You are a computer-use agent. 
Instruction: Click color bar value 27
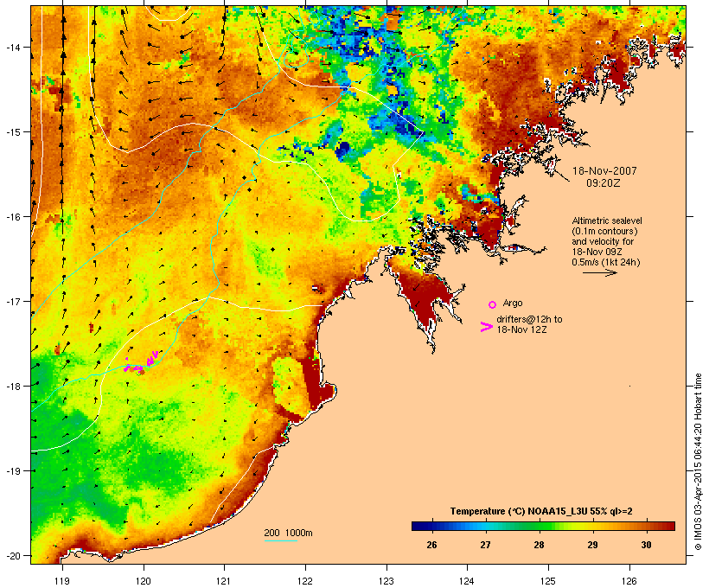485,545
